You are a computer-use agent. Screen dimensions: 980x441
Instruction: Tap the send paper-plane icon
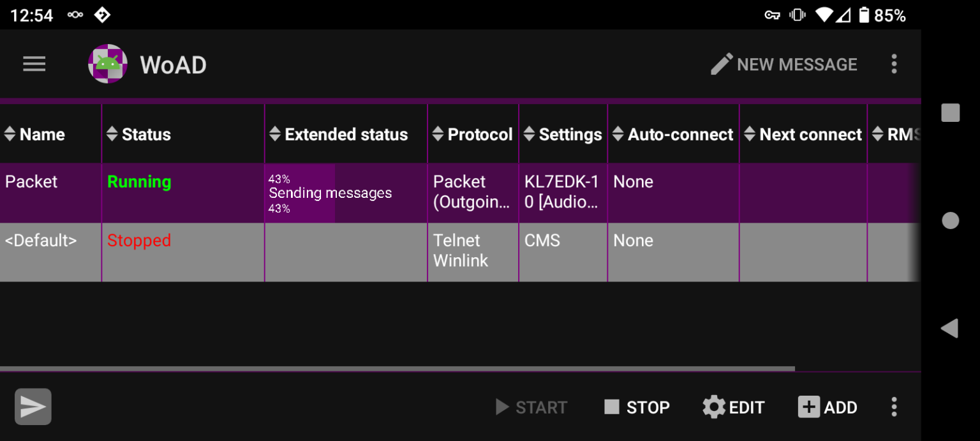click(33, 407)
